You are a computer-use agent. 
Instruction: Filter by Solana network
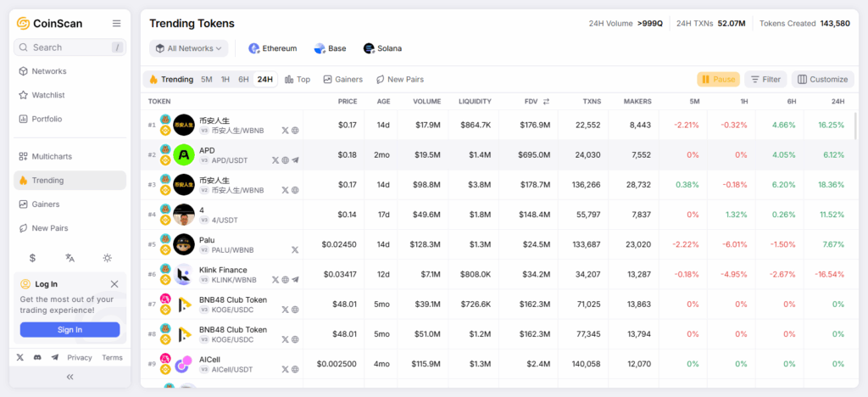coord(383,48)
